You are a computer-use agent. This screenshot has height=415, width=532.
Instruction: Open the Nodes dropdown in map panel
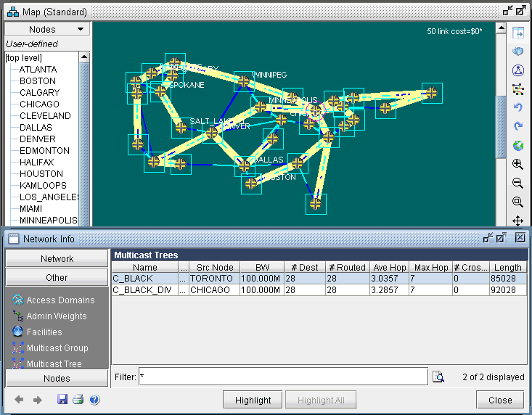point(48,30)
